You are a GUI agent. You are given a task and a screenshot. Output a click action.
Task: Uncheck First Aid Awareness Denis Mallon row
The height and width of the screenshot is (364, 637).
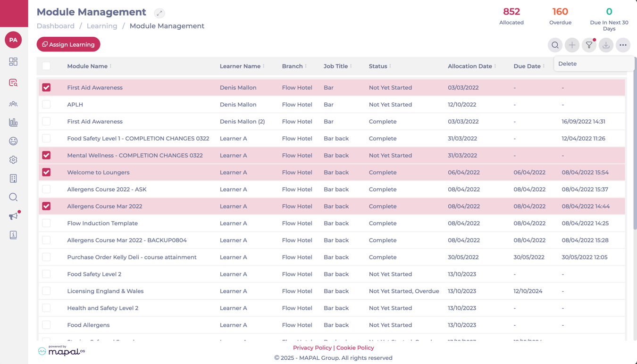pyautogui.click(x=46, y=87)
